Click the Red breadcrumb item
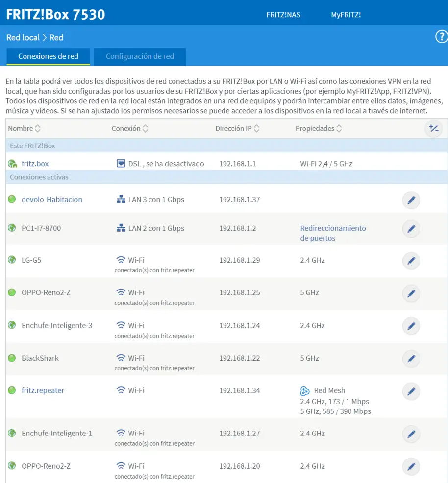The width and height of the screenshot is (448, 483). (56, 38)
